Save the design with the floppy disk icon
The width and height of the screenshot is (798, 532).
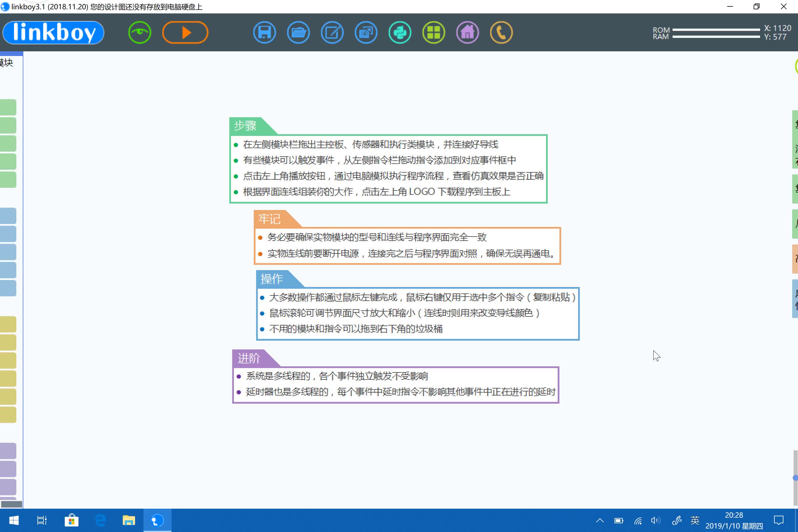[264, 33]
